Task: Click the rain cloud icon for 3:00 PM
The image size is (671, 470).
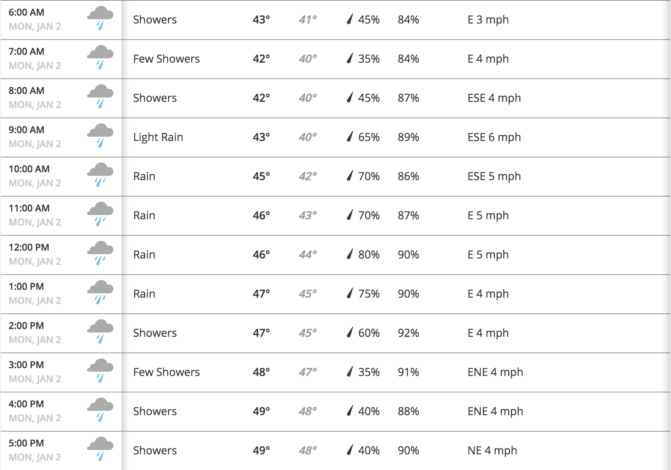Action: click(x=99, y=372)
